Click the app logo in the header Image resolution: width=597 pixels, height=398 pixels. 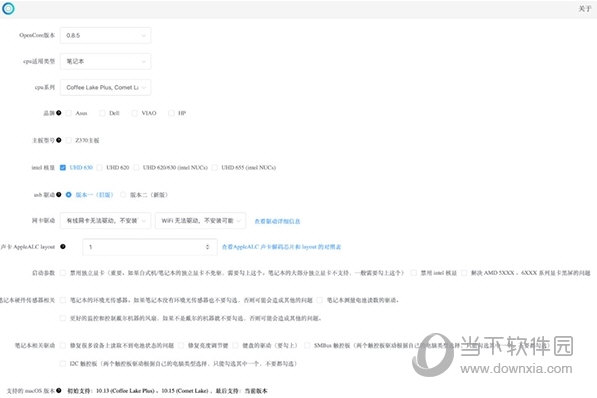tap(8, 8)
